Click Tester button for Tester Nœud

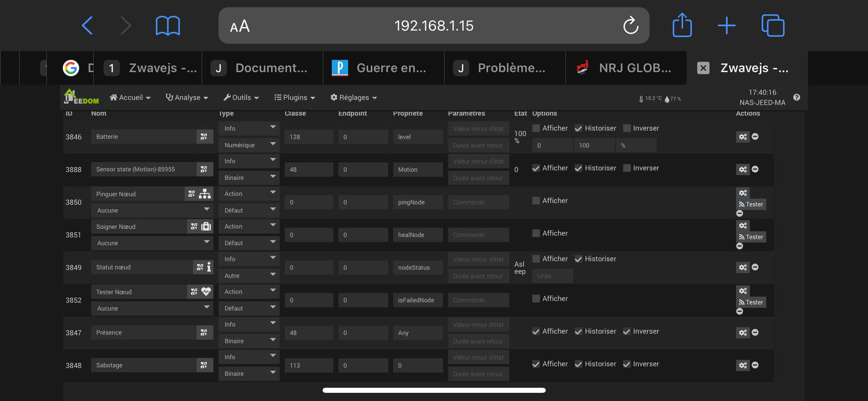(x=751, y=302)
